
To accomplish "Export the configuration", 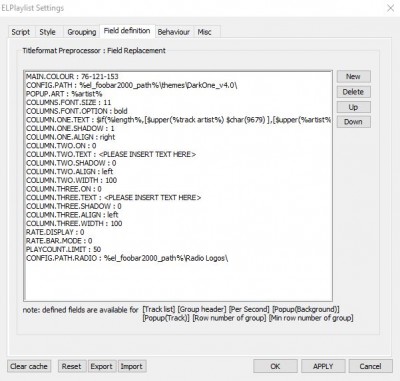I will 102,366.
